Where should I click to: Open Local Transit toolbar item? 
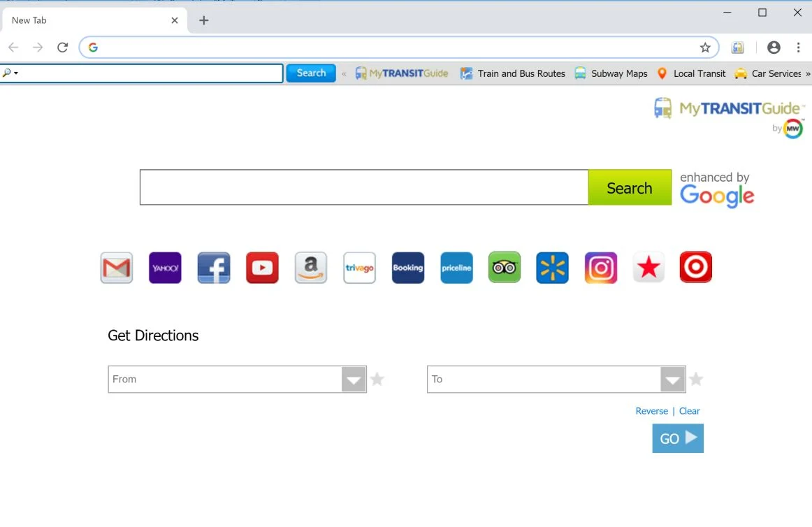point(691,73)
